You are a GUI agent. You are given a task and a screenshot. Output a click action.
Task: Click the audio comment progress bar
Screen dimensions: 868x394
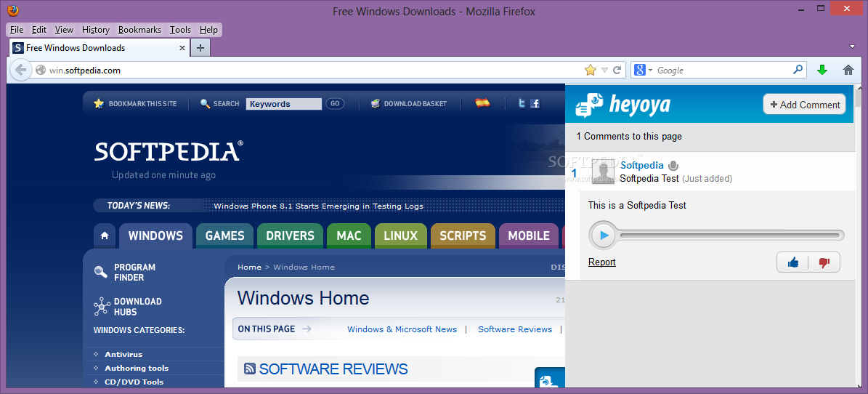pyautogui.click(x=731, y=236)
